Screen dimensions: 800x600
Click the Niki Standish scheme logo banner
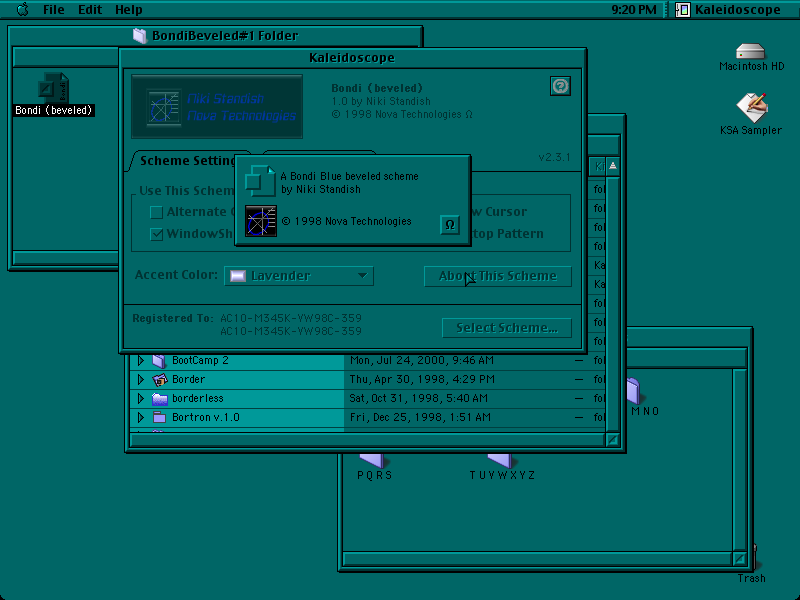point(217,107)
